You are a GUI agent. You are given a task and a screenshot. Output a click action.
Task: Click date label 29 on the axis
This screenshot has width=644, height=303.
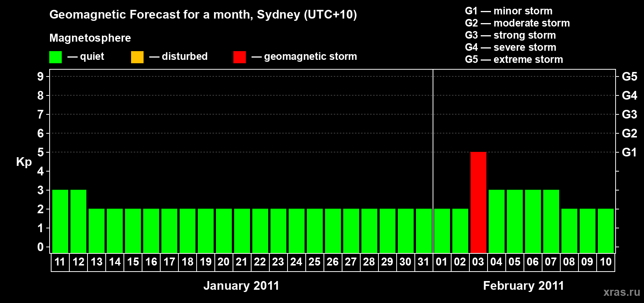pos(387,262)
